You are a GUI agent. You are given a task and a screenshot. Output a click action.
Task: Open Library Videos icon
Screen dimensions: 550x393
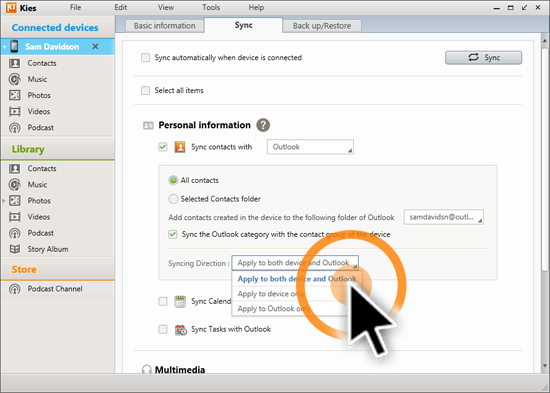point(14,217)
